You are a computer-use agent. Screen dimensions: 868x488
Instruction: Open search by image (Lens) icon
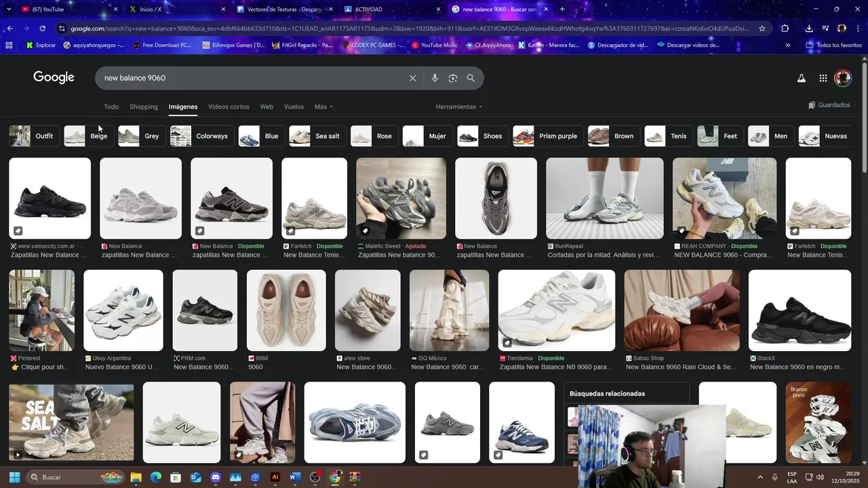coord(453,78)
